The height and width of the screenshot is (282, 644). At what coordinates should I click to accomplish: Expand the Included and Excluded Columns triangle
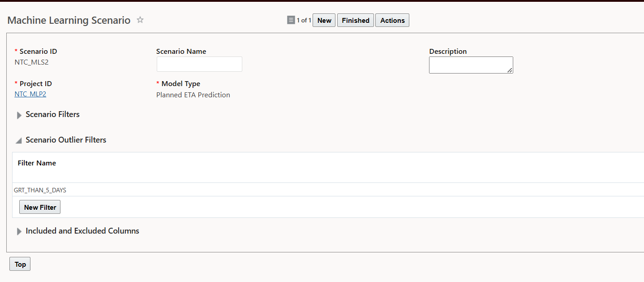pos(19,231)
